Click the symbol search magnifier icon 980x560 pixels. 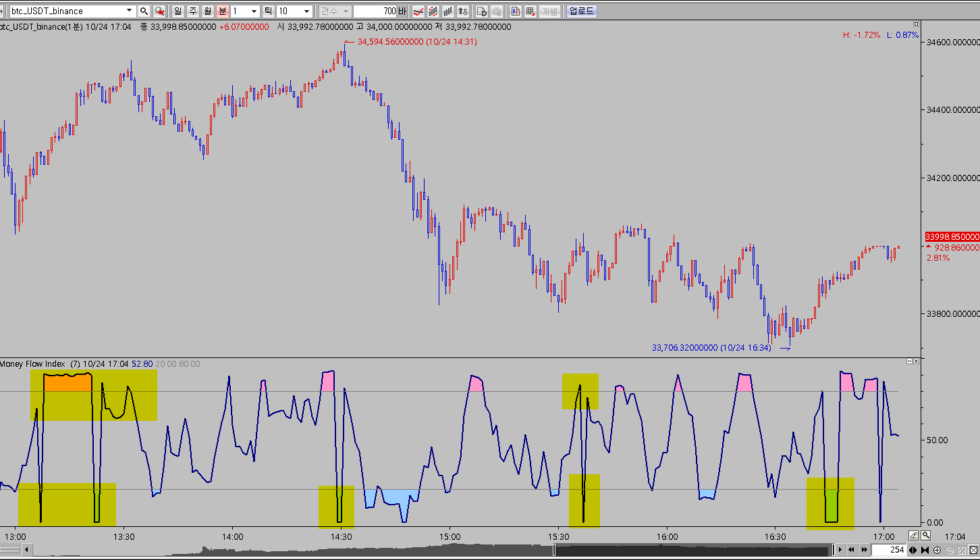[x=144, y=11]
